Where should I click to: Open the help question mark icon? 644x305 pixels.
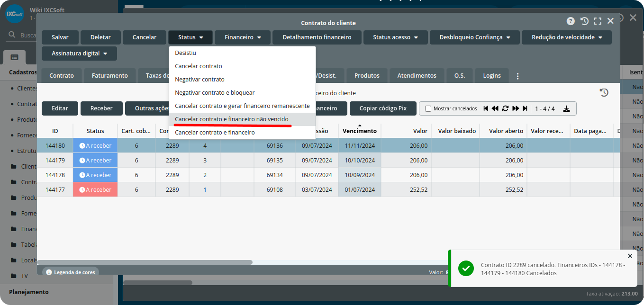[571, 21]
